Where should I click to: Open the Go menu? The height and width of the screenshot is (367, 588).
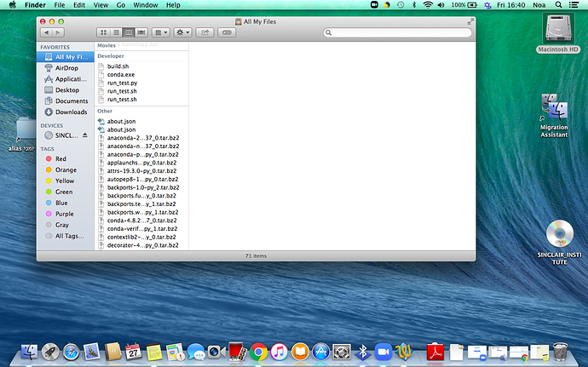tap(120, 5)
